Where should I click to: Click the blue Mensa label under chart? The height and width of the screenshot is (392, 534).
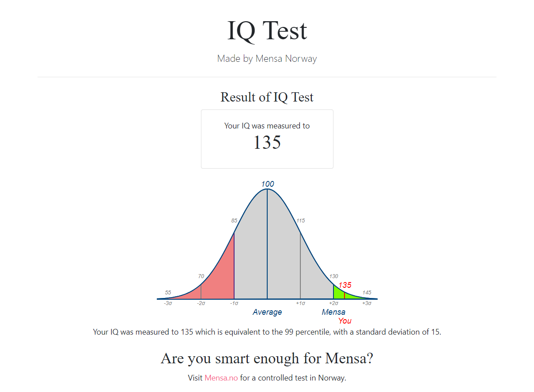[333, 312]
